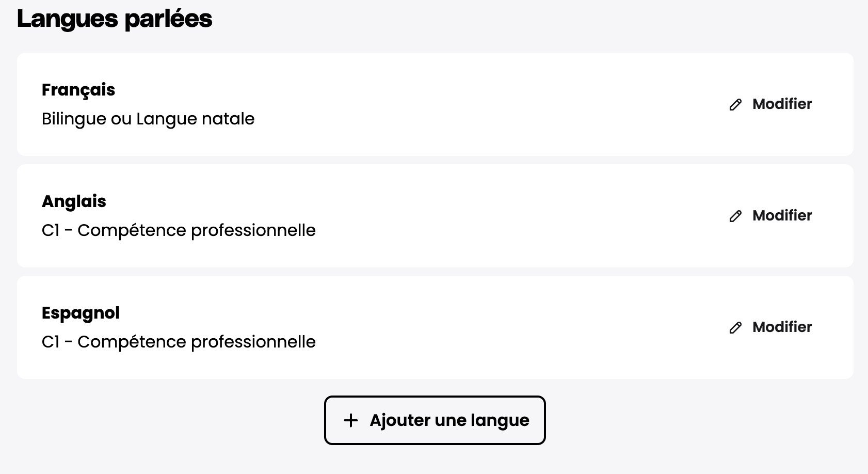
Task: Click the Ajouter une langue button text
Action: [x=449, y=420]
